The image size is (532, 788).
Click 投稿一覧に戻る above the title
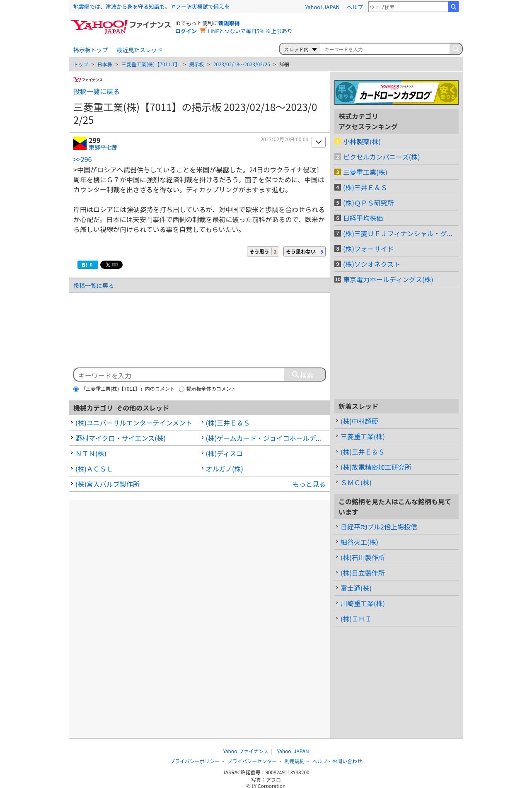tap(96, 92)
